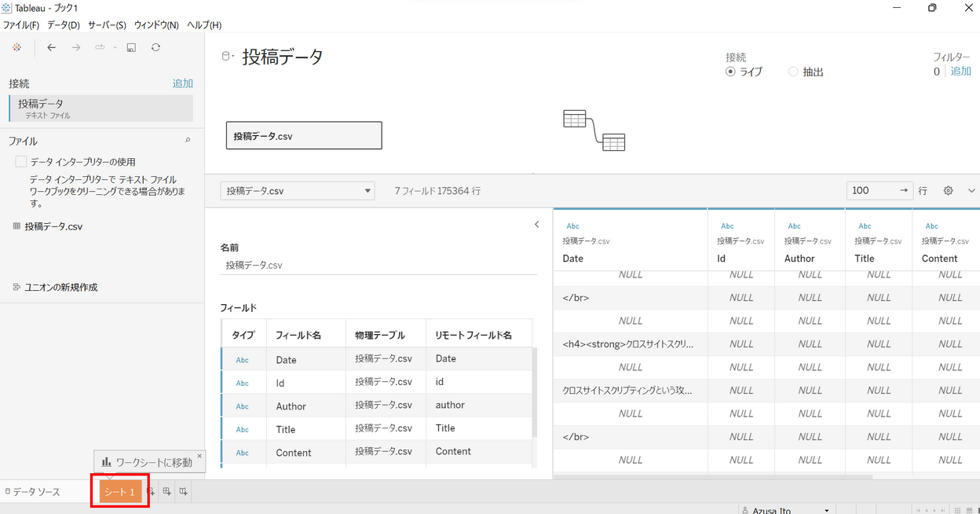
Task: Open the redo dropdown arrow in toolbar
Action: click(x=115, y=48)
